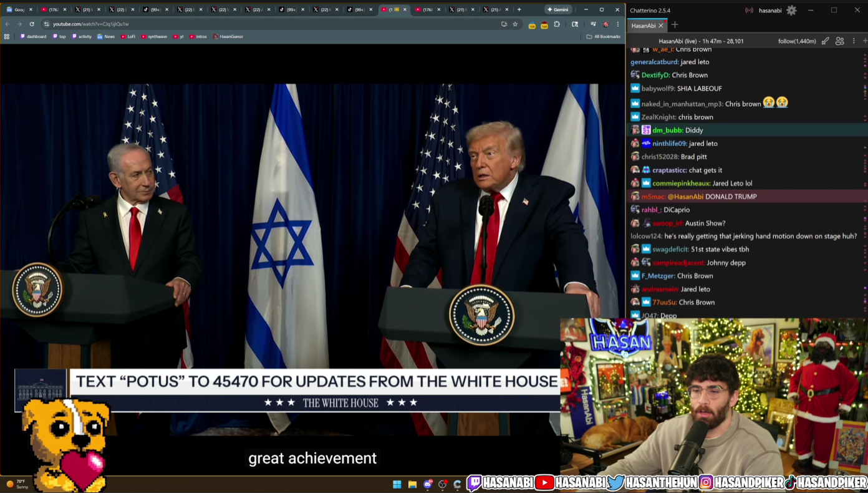Open the LoFi bookmark
Image resolution: width=868 pixels, height=493 pixels.
[128, 36]
